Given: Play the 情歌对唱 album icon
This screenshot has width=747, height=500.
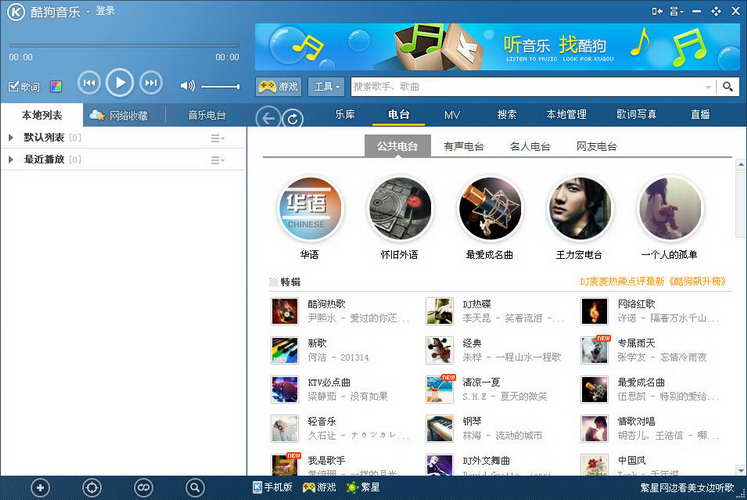Looking at the screenshot, I should coord(595,428).
